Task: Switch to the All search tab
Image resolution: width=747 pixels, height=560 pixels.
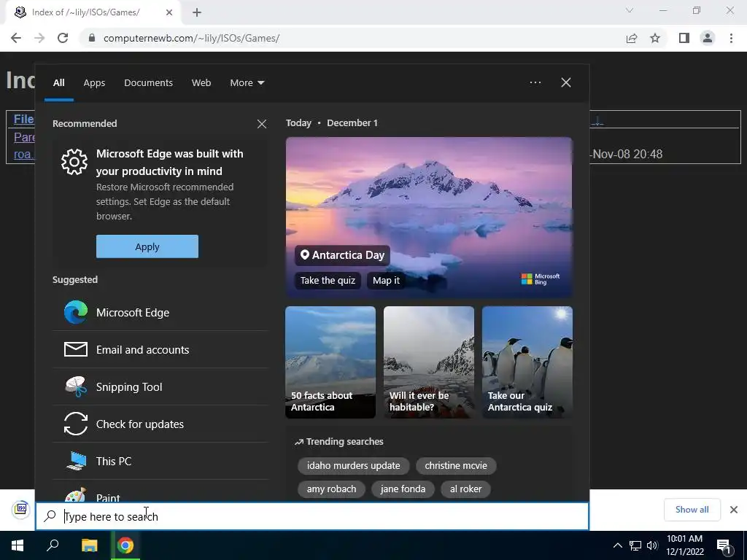Action: 58,83
